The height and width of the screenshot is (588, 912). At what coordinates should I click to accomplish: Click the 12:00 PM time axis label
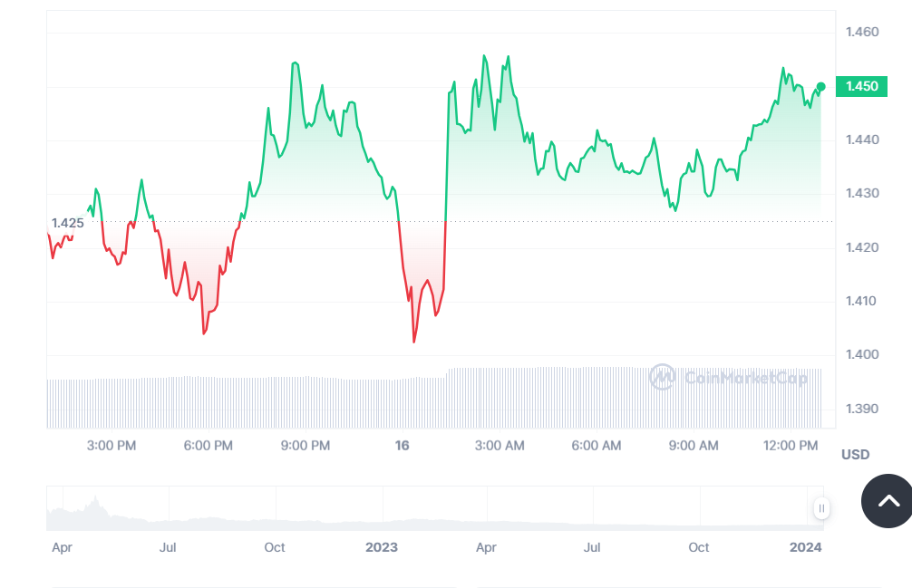789,446
